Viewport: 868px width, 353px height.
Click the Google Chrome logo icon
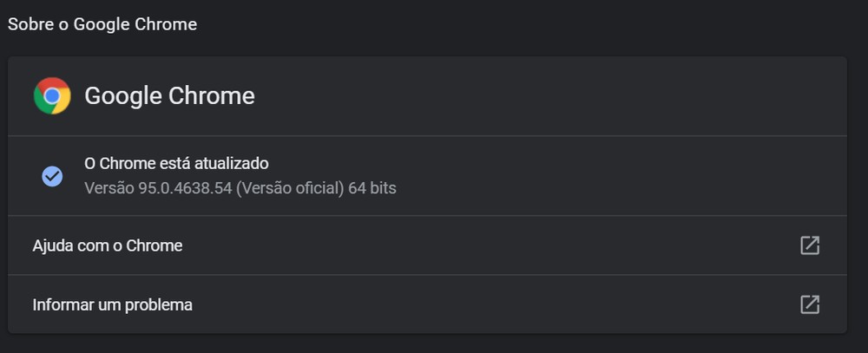point(52,96)
